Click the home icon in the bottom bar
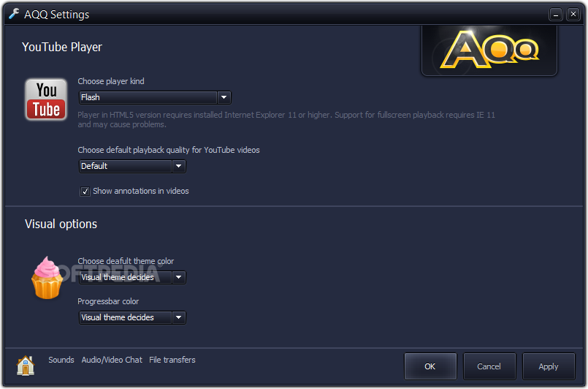Image resolution: width=588 pixels, height=389 pixels. 26,365
